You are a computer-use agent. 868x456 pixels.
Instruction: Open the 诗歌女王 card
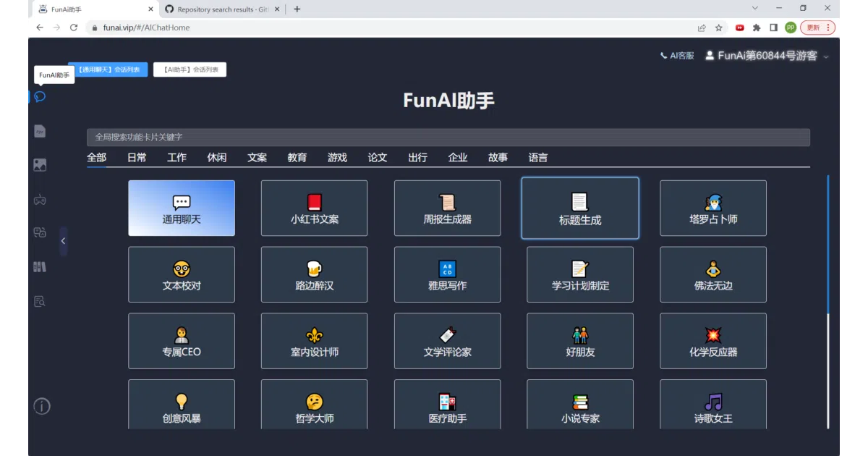713,405
